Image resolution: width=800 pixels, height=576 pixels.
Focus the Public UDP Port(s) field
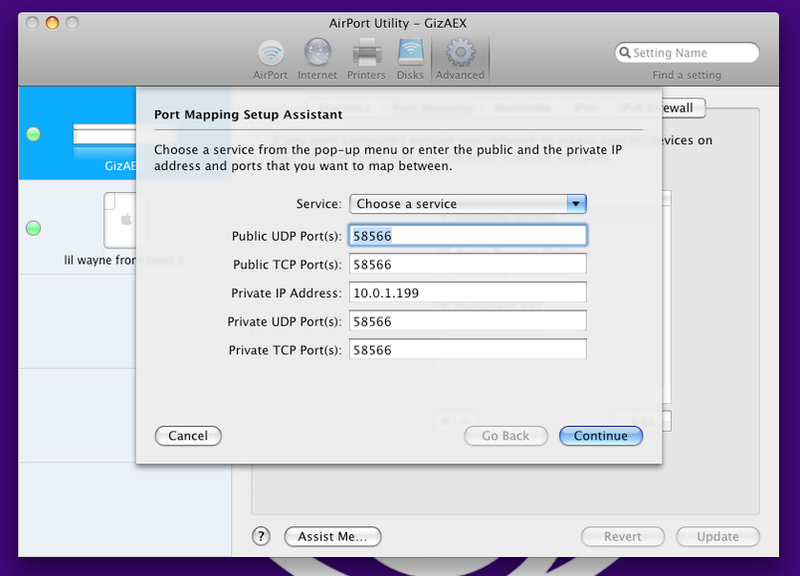coord(468,235)
